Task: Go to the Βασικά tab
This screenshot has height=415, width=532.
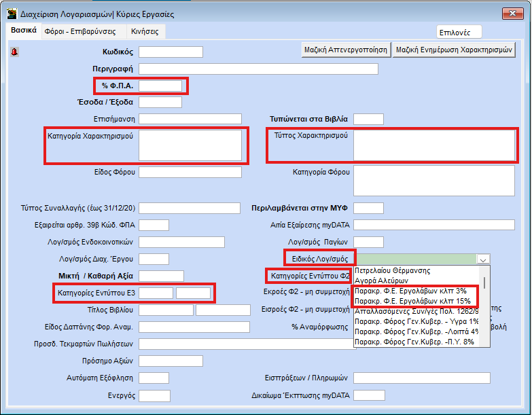Action: [23, 31]
